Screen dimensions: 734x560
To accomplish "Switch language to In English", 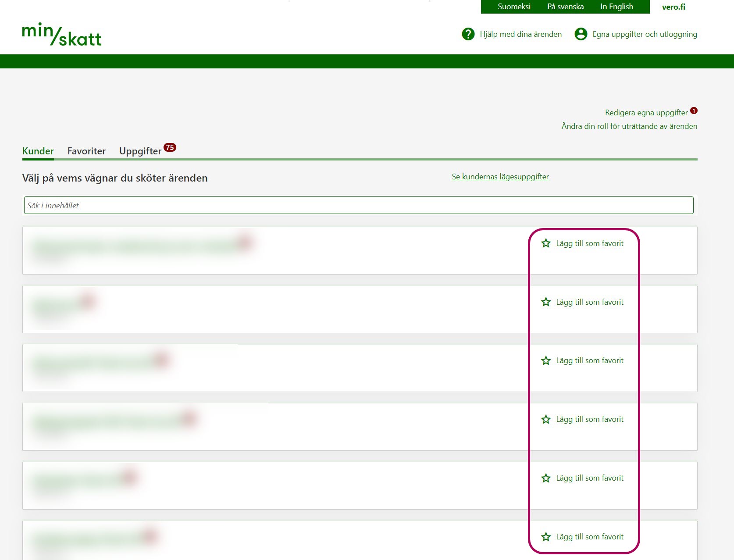I will pyautogui.click(x=616, y=7).
